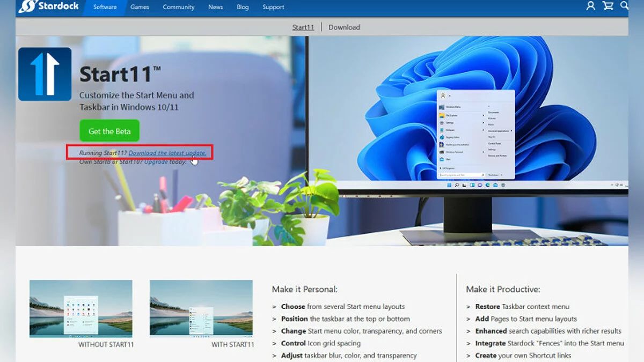Click the WITH START11 caption
The image size is (644, 362).
(x=232, y=345)
